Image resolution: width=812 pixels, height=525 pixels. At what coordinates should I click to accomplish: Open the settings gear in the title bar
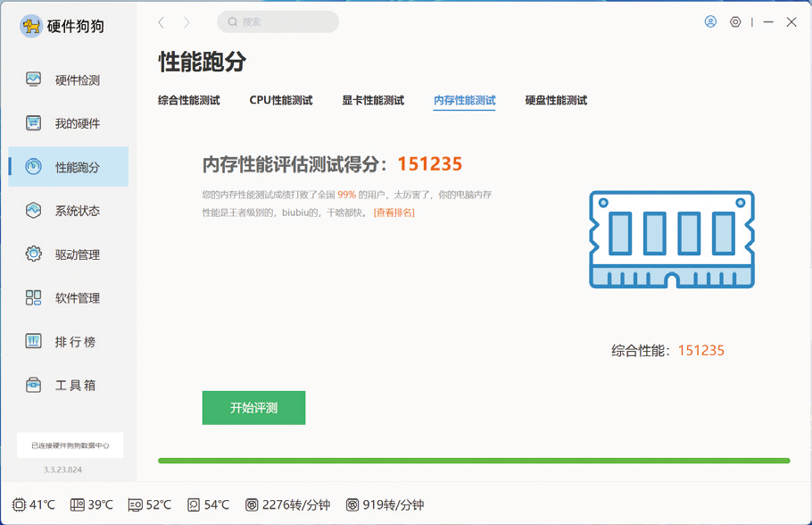pos(734,21)
